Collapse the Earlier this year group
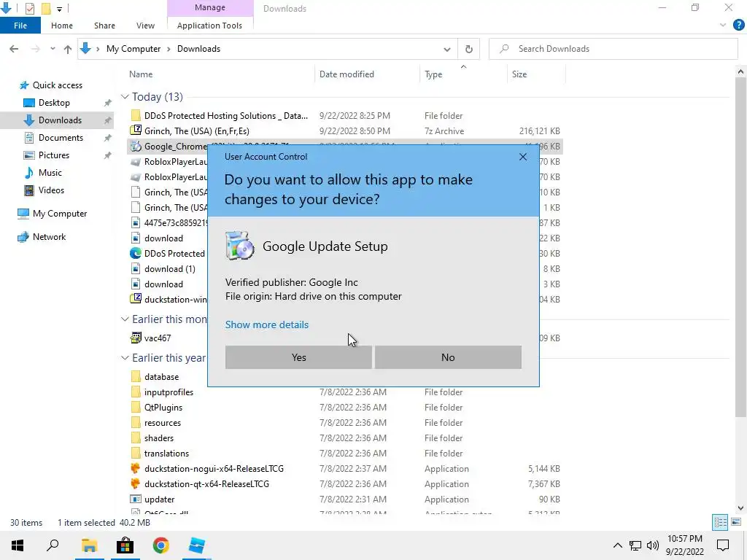This screenshot has width=747, height=560. pos(125,357)
